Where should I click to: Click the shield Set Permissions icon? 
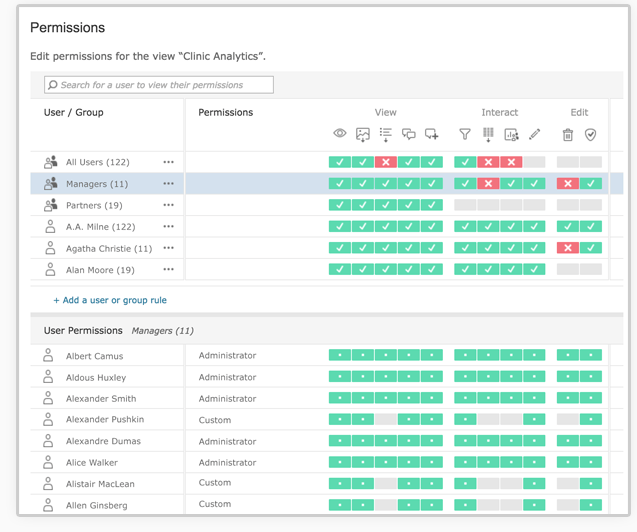click(x=591, y=135)
